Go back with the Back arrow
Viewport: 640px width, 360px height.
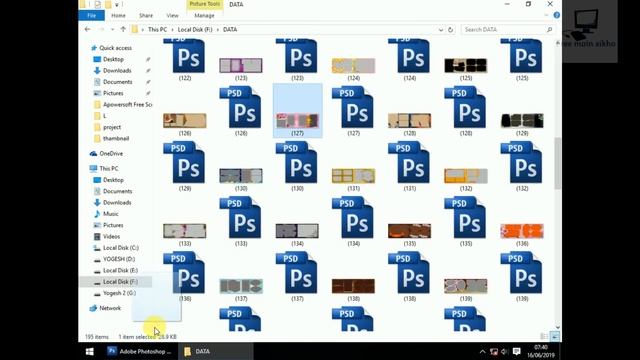point(87,29)
